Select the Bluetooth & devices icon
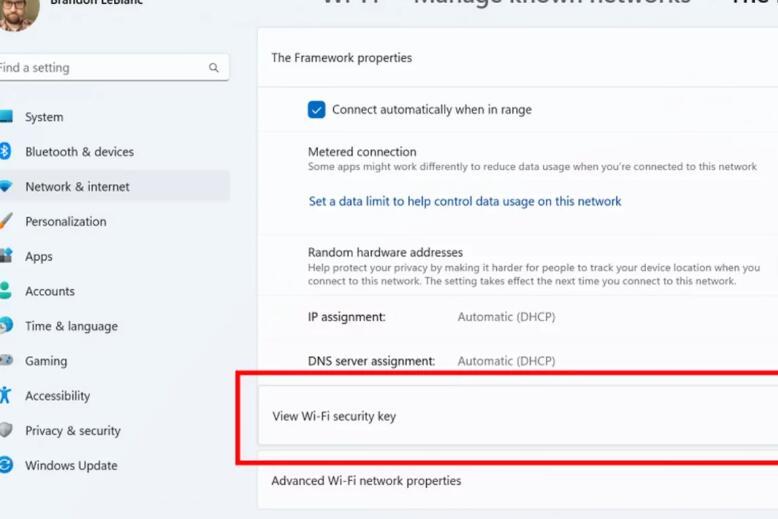 4,151
